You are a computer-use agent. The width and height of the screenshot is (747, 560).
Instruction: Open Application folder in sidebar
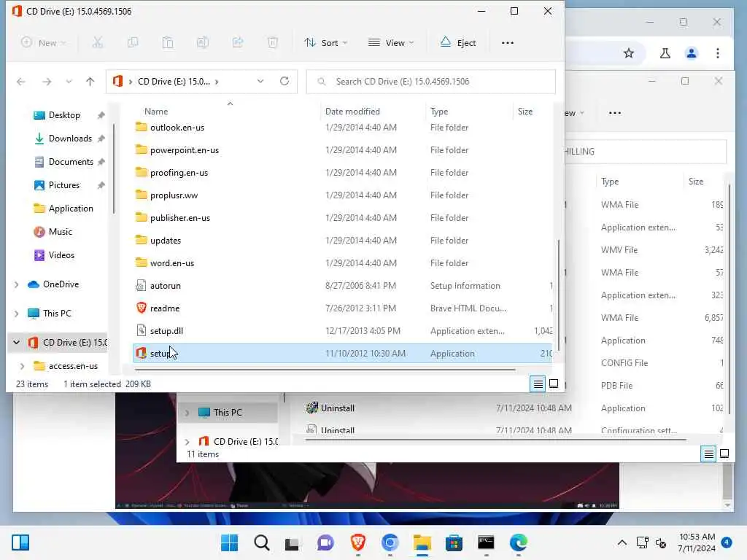pos(71,209)
